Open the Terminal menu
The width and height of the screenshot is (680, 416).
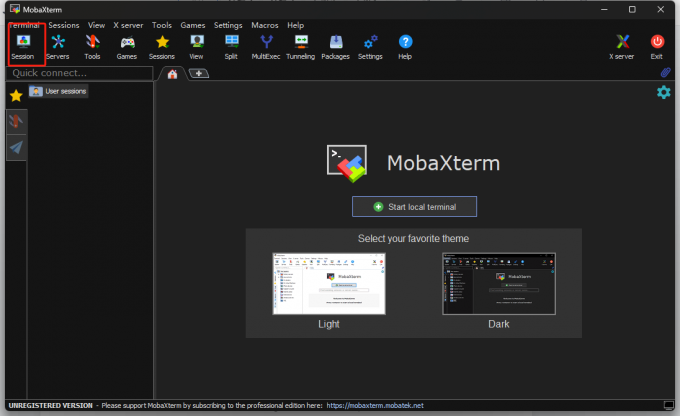tap(24, 25)
